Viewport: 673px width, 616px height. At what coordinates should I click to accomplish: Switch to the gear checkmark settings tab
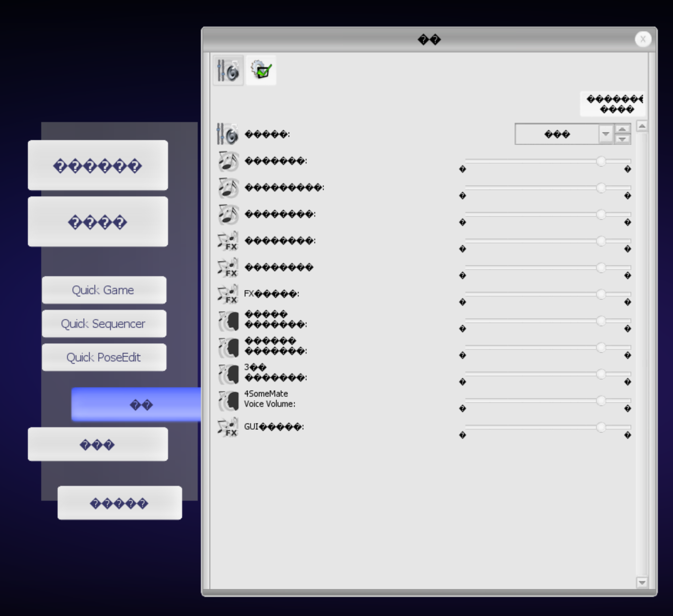tap(261, 70)
